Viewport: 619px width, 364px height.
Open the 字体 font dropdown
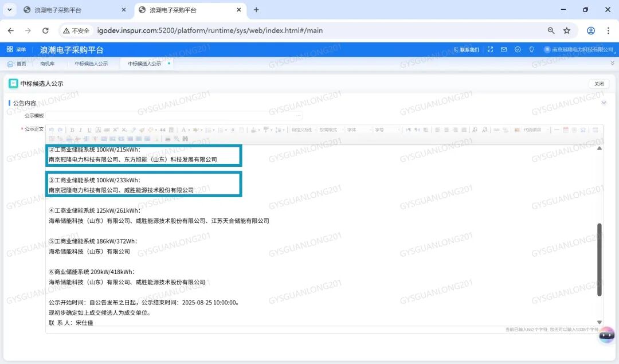(358, 130)
